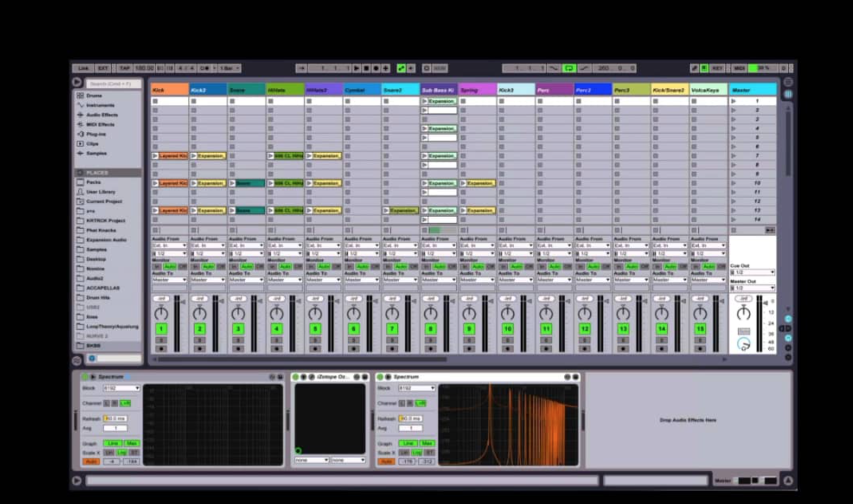The height and width of the screenshot is (504, 853).
Task: Open the 1 Bar quantization dropdown
Action: point(230,68)
